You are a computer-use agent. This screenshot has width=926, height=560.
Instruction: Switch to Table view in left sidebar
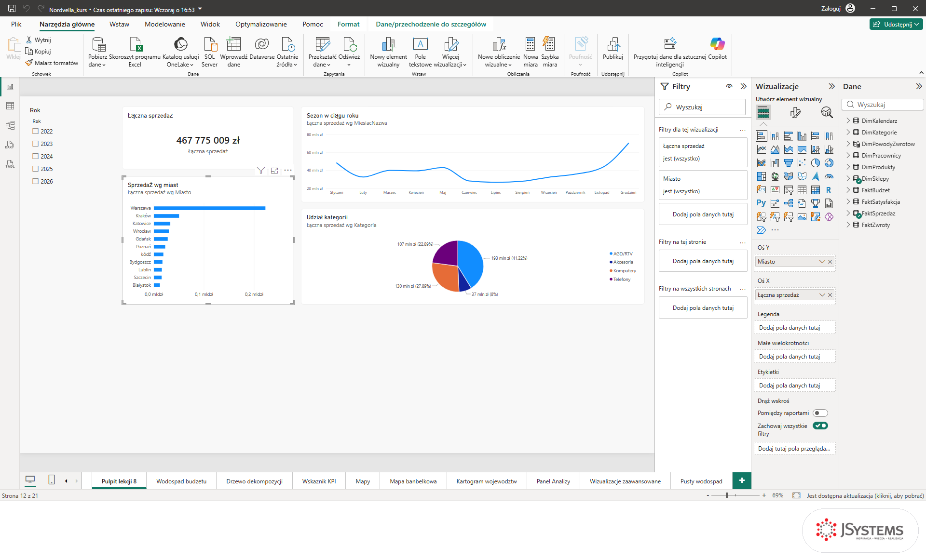coord(10,106)
